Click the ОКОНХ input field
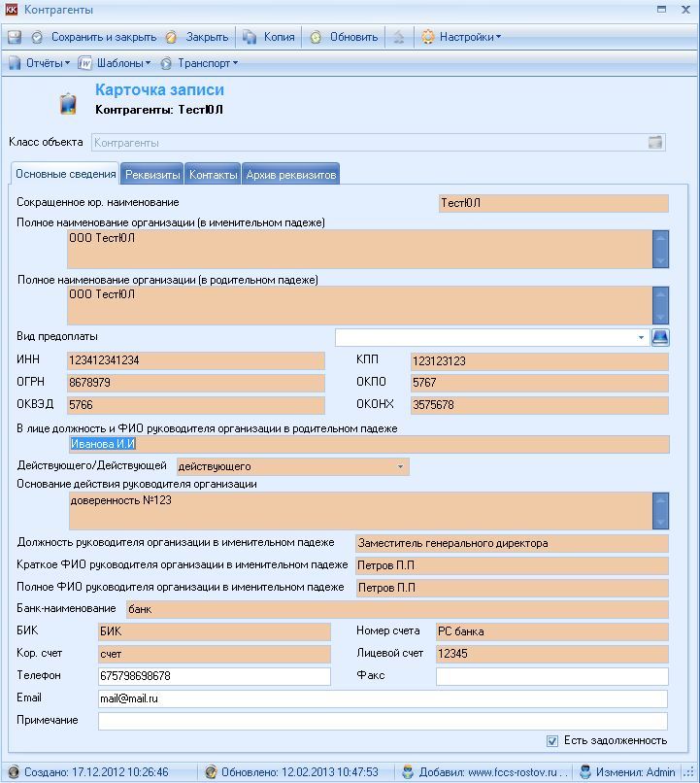 point(540,405)
